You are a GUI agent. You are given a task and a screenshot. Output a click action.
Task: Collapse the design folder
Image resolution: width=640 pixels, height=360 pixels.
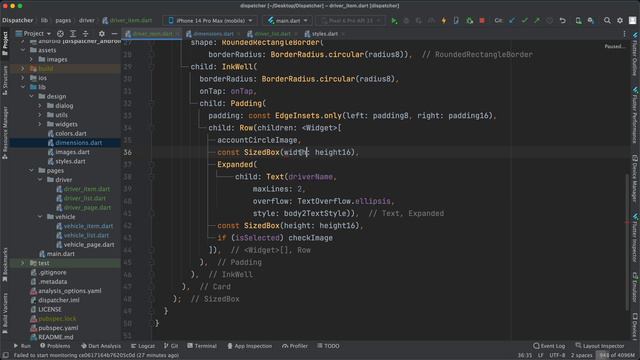click(31, 96)
